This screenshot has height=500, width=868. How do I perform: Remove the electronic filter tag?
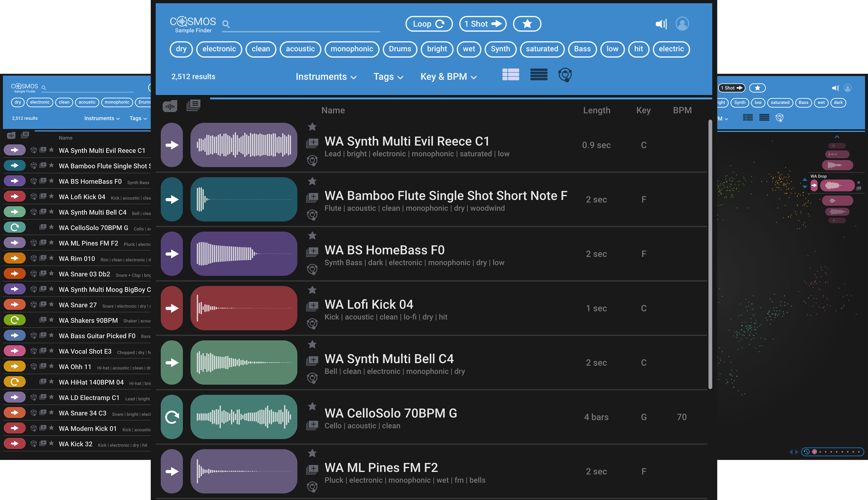(x=219, y=49)
